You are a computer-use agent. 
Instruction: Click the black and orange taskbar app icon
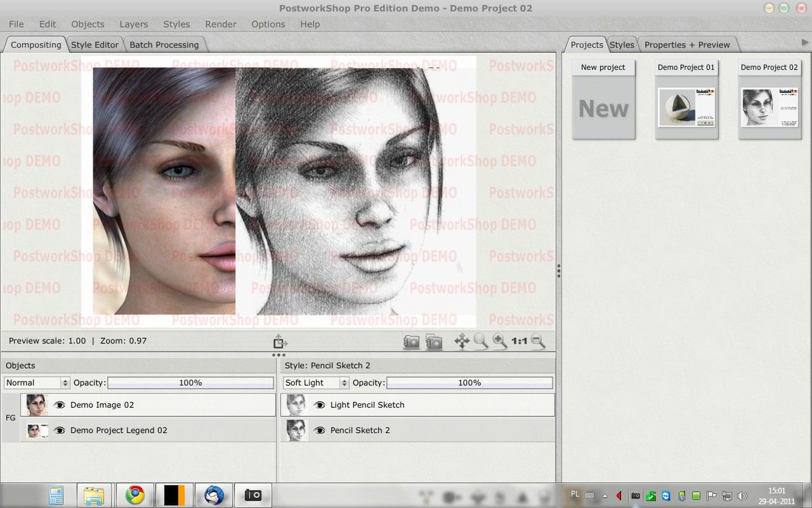coord(174,495)
